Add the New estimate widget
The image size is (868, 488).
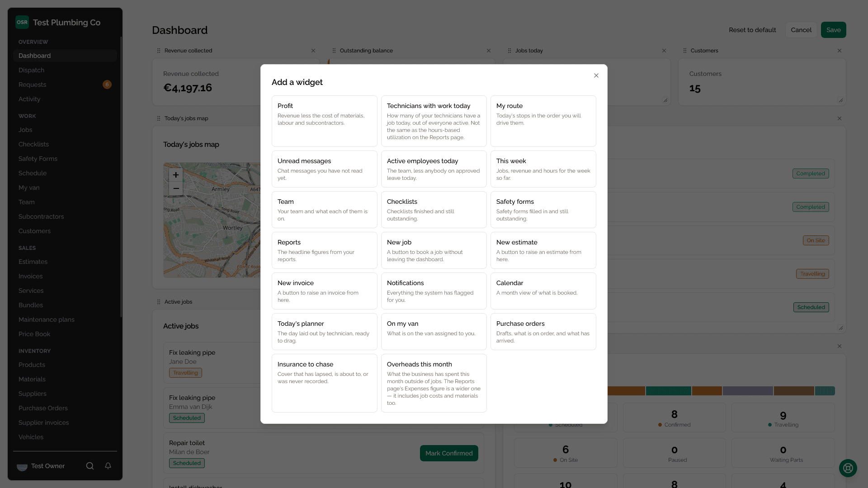click(543, 250)
